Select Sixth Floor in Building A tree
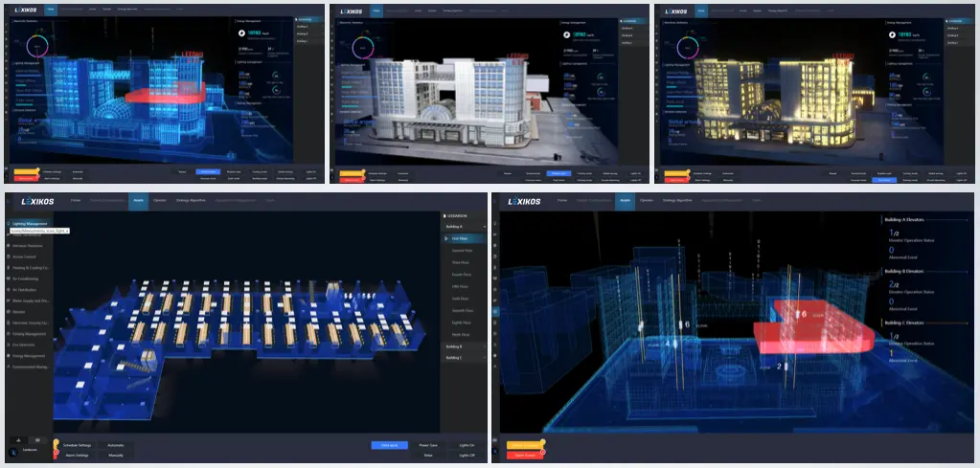This screenshot has height=468, width=980. click(463, 299)
